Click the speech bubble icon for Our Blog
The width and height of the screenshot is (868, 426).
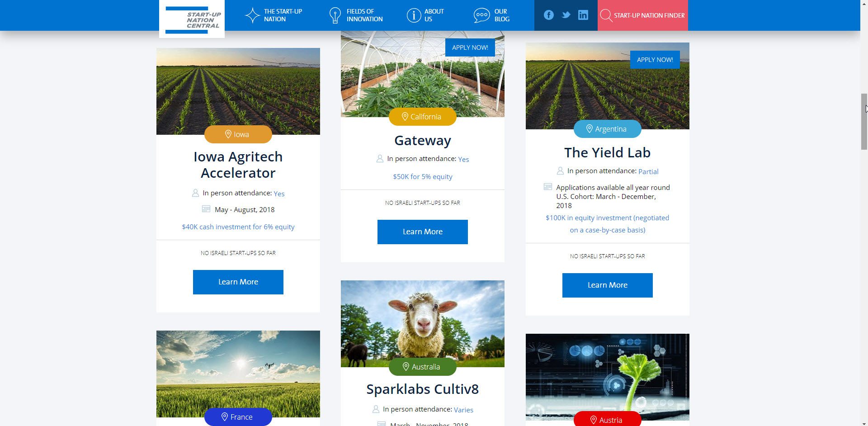point(481,15)
